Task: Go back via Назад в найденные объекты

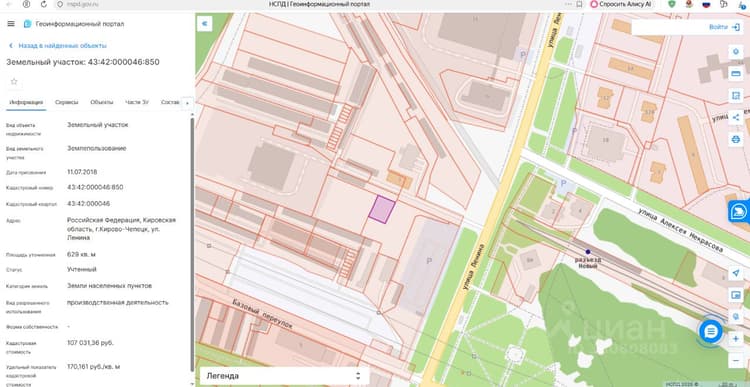Action: pyautogui.click(x=58, y=45)
